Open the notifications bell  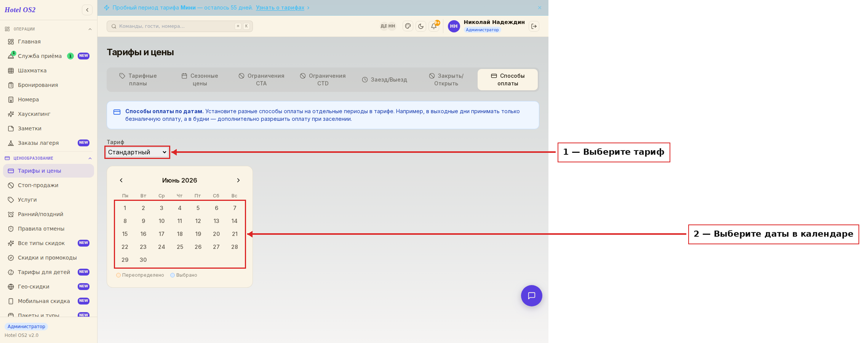click(434, 26)
